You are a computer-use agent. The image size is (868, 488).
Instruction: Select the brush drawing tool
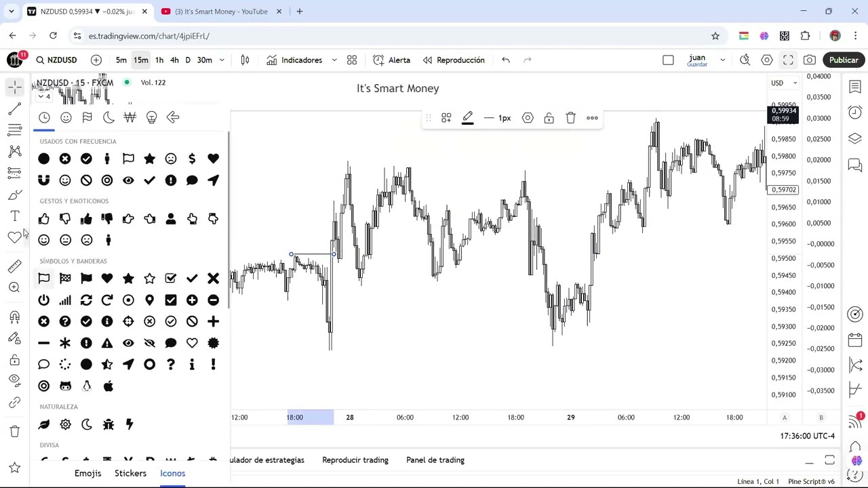click(14, 195)
